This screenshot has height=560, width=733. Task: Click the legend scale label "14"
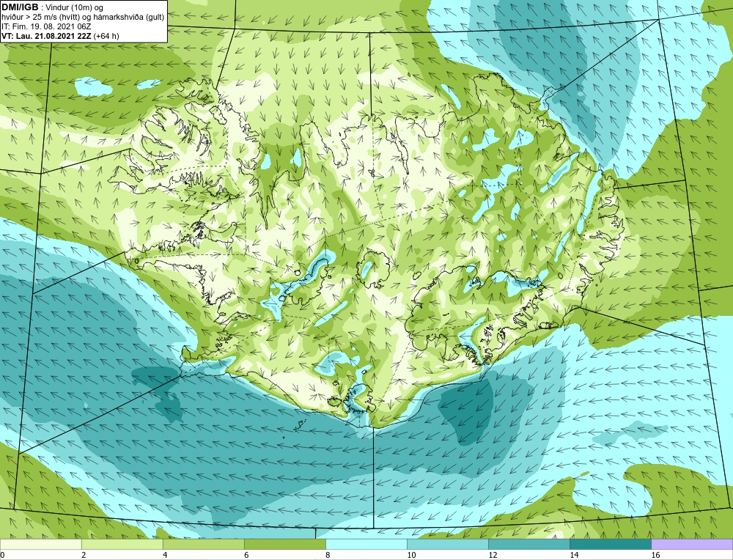[x=574, y=555]
